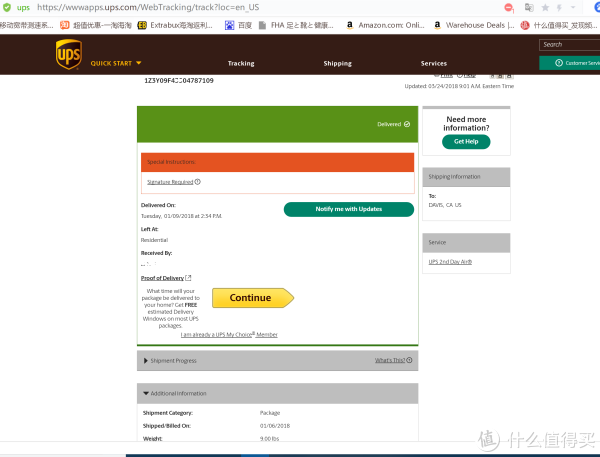The image size is (600, 457).
Task: Open the UPS 2nd Day Air link
Action: 450,262
